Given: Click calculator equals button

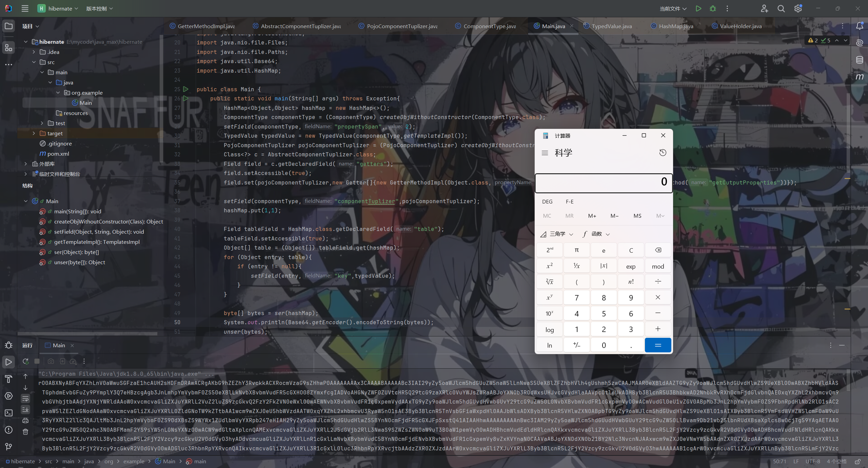Looking at the screenshot, I should [x=658, y=345].
